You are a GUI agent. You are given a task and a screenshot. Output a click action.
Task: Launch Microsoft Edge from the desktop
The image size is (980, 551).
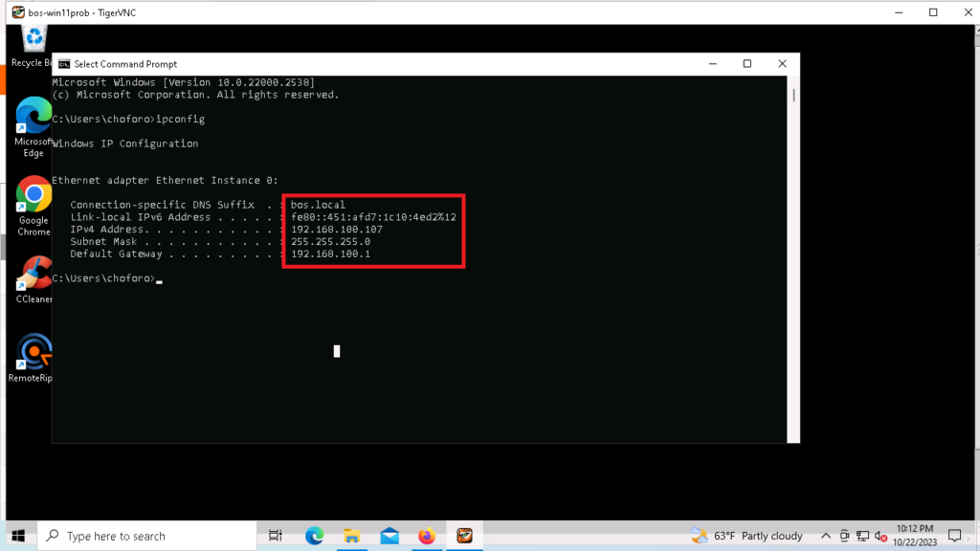33,127
